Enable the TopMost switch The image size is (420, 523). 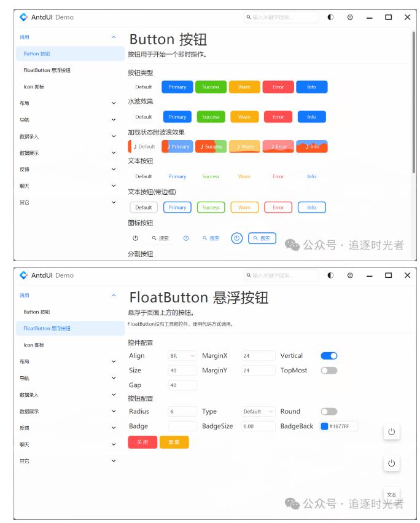pos(329,371)
